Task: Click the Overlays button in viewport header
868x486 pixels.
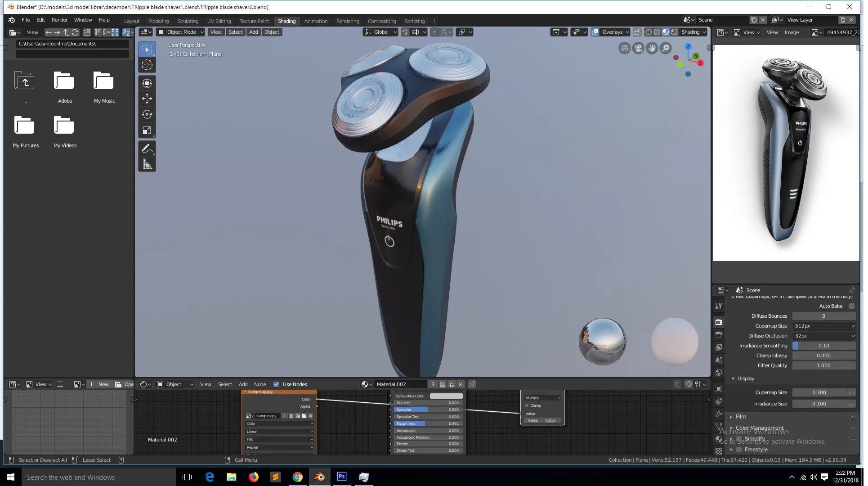Action: click(x=612, y=32)
